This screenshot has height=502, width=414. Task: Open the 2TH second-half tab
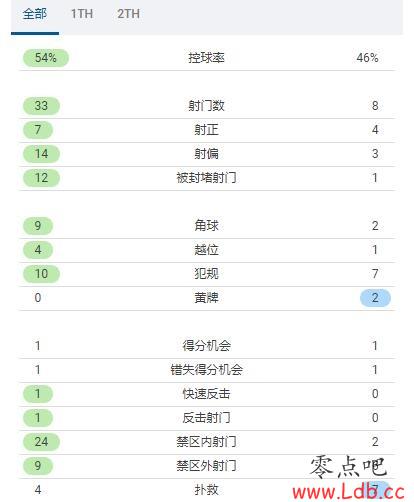point(128,14)
